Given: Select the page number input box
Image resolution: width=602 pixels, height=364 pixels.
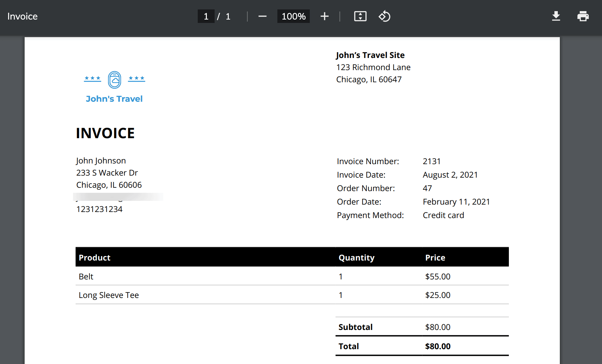Looking at the screenshot, I should pyautogui.click(x=206, y=16).
